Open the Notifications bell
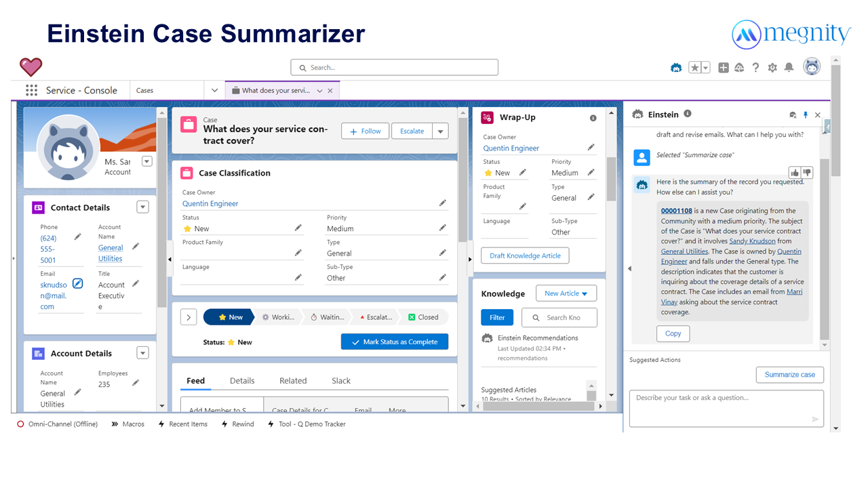The width and height of the screenshot is (868, 488). [x=789, y=68]
